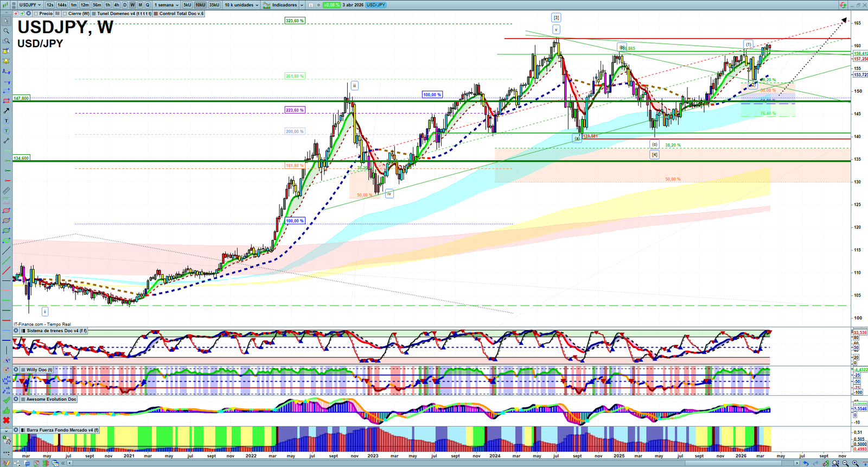This screenshot has height=467, width=868.
Task: Open the ProRealTime logo icon top right
Action: click(x=843, y=5)
